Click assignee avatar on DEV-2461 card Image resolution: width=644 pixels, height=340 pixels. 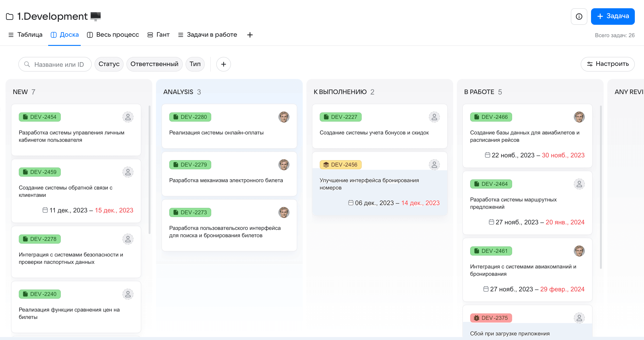pyautogui.click(x=579, y=251)
